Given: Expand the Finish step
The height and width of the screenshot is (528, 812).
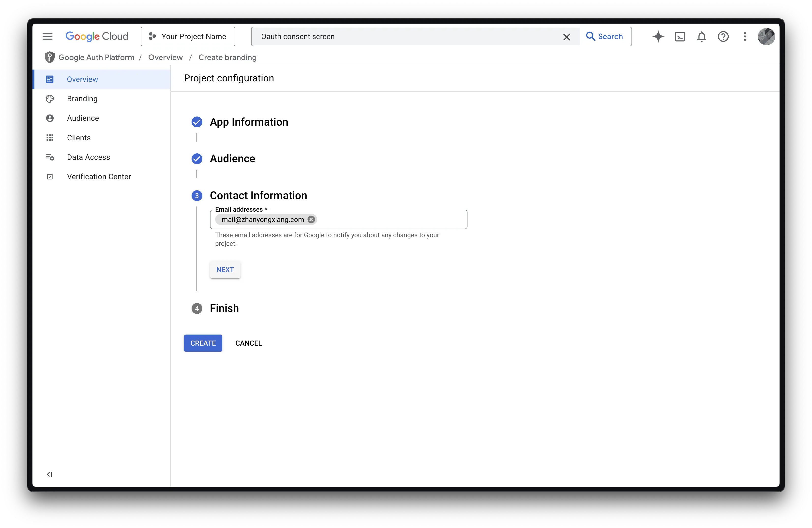Looking at the screenshot, I should pos(224,308).
